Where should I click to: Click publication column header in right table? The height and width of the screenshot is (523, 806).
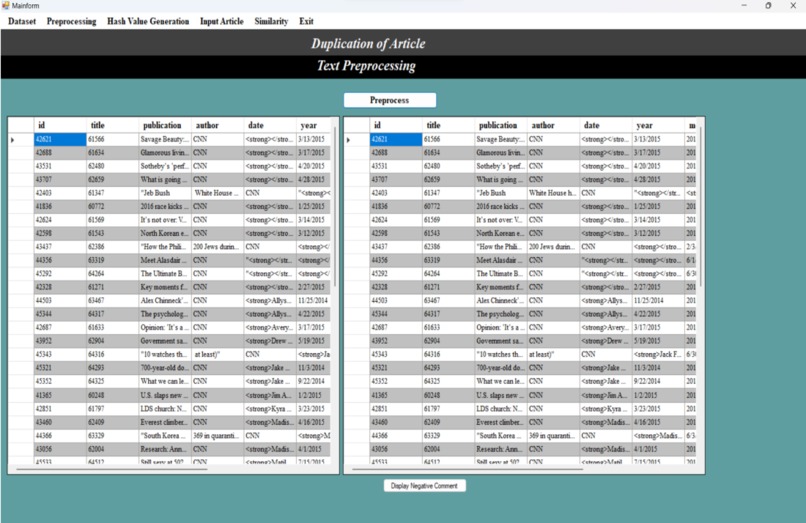click(x=501, y=125)
